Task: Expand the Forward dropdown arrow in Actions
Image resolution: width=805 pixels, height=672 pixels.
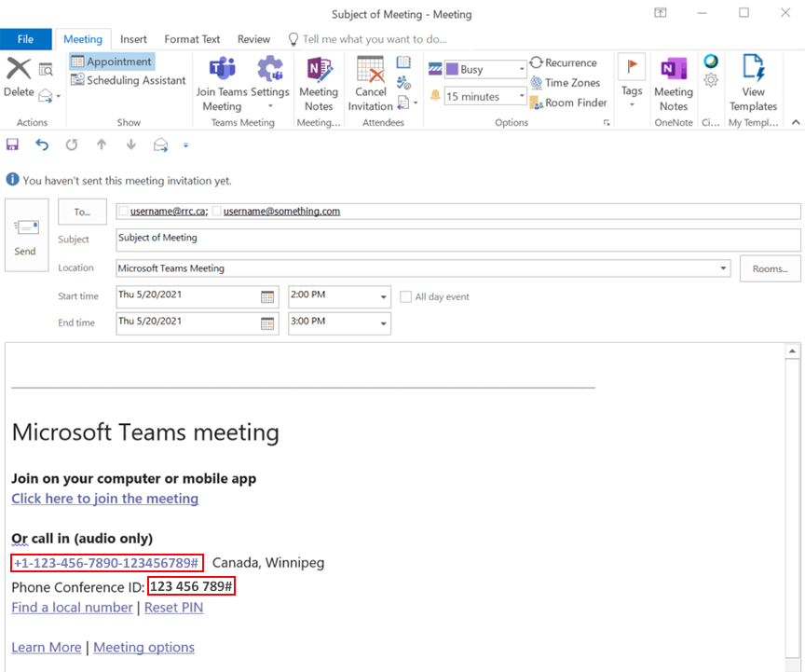Action: (59, 97)
